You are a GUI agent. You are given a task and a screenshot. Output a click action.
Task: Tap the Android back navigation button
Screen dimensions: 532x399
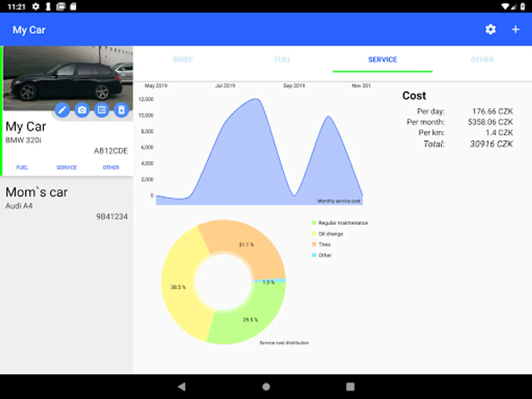(181, 387)
